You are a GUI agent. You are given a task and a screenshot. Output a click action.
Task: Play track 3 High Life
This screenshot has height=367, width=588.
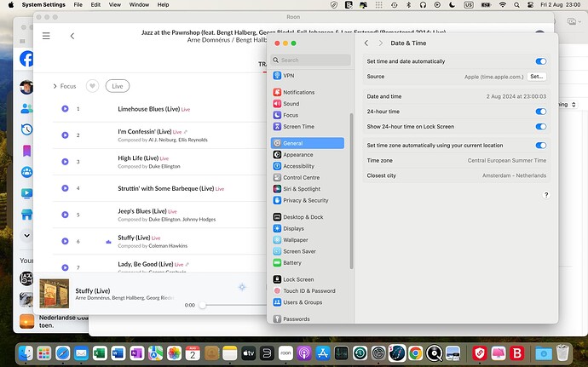[x=65, y=162]
